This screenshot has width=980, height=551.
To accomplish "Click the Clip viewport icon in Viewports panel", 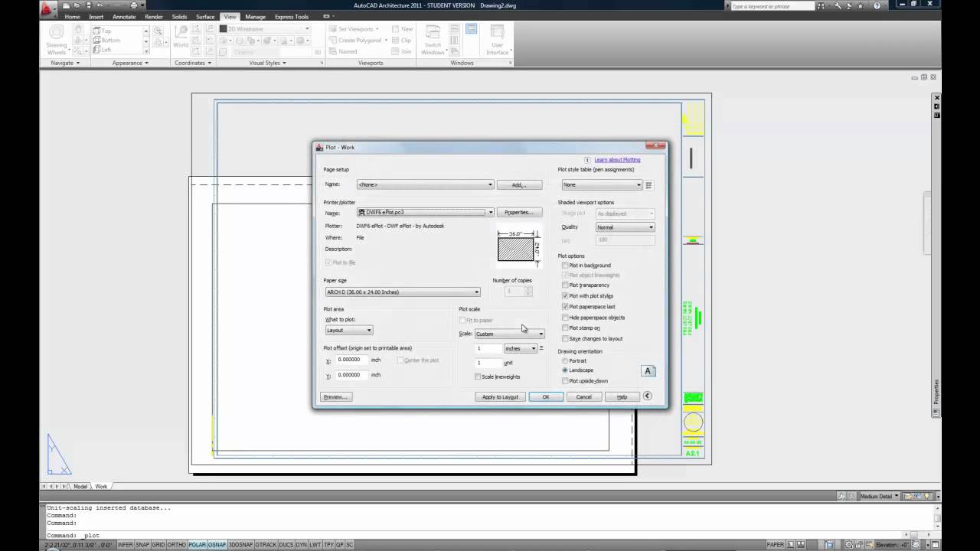I will [x=402, y=40].
